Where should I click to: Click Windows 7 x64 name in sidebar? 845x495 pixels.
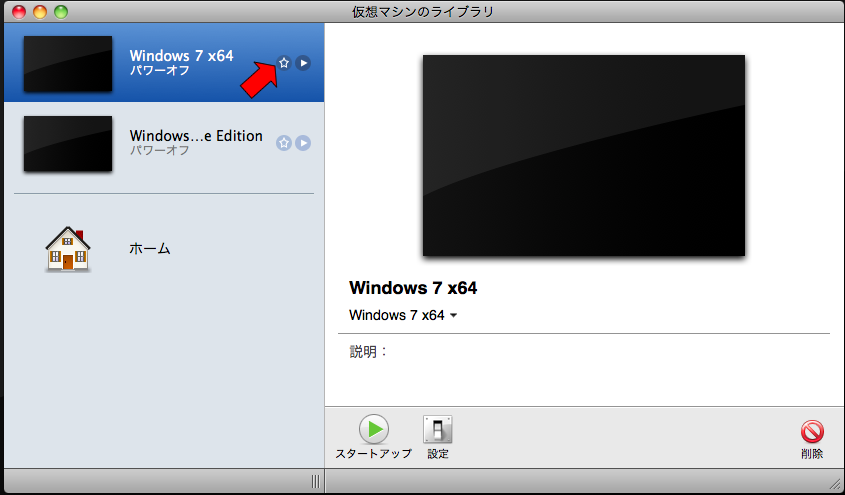[182, 55]
